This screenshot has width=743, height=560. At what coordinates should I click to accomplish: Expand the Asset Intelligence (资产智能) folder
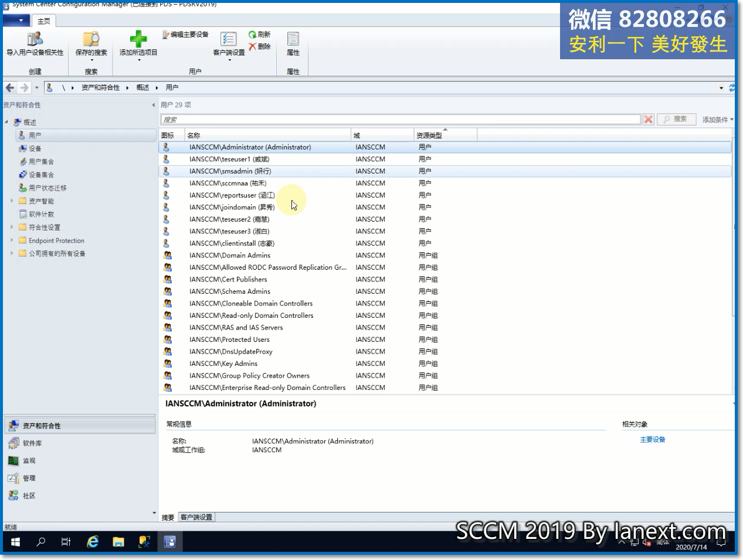12,201
